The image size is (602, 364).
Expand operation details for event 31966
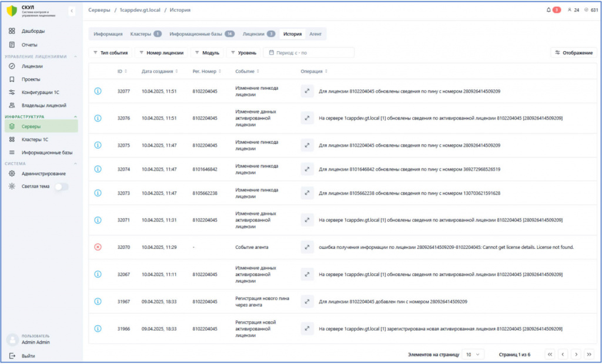pos(307,329)
